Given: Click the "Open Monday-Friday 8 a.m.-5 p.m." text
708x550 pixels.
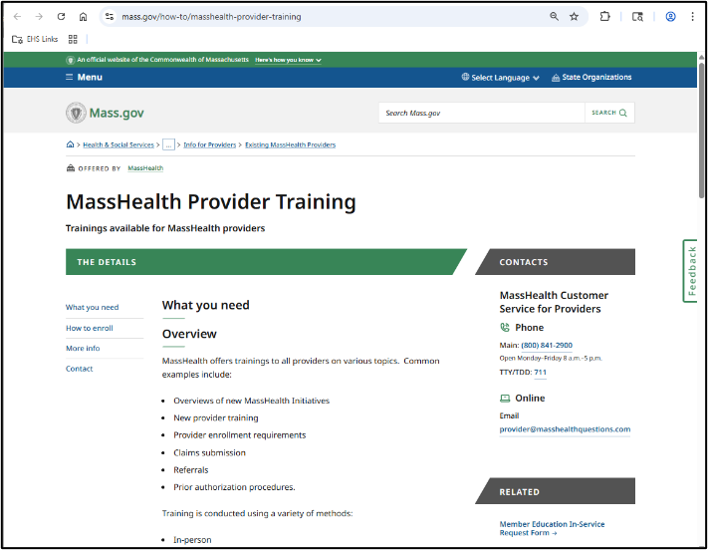Looking at the screenshot, I should pyautogui.click(x=550, y=358).
